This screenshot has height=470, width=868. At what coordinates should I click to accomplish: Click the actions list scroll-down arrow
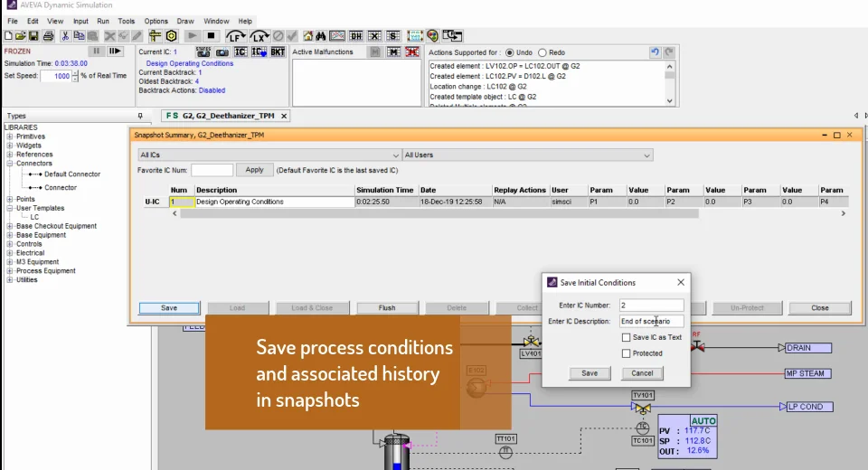click(670, 100)
